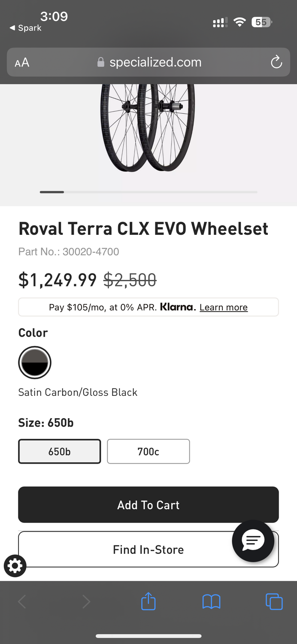The height and width of the screenshot is (644, 297).
Task: Return to the Spark app
Action: click(x=26, y=28)
